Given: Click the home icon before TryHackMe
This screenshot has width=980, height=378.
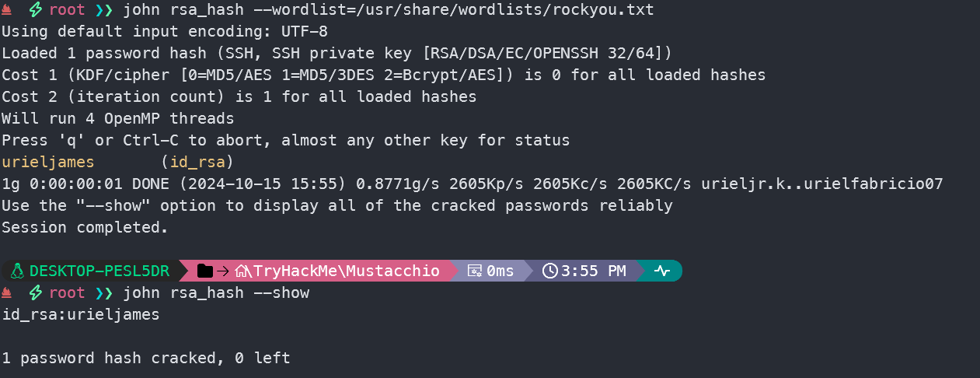Looking at the screenshot, I should 242,271.
